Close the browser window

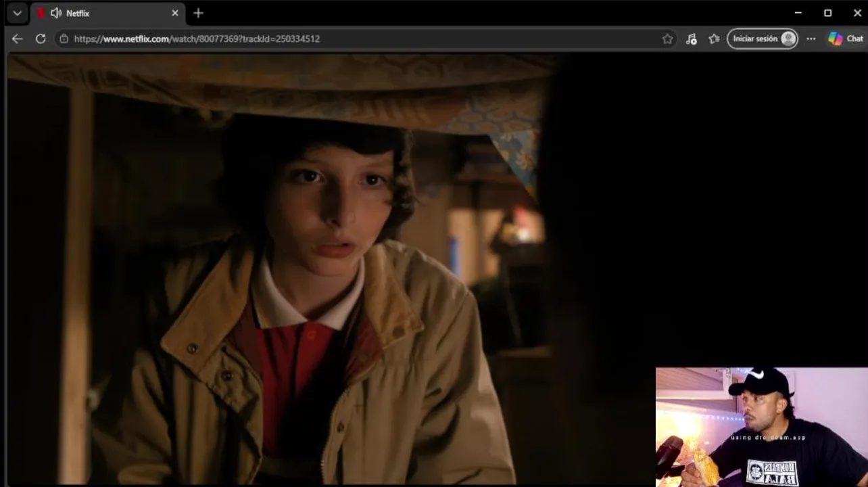[858, 13]
